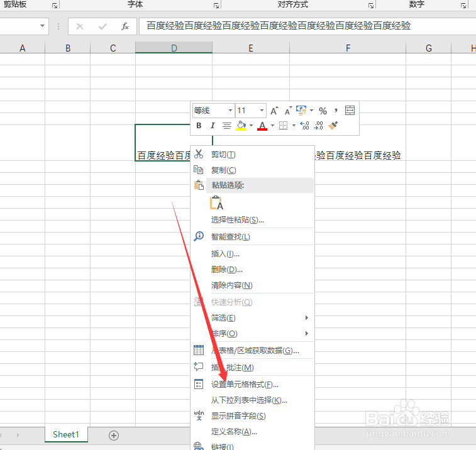This screenshot has height=450, width=476.
Task: Apply red font color A
Action: (x=262, y=126)
